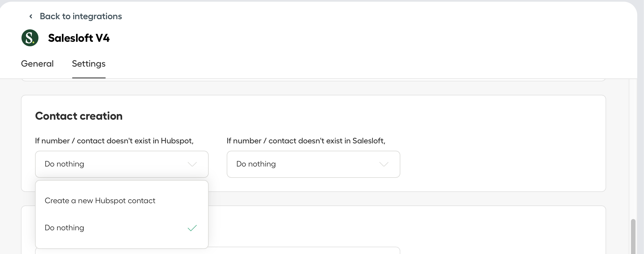Viewport: 644px width, 254px height.
Task: Click the Salesloft V4 title
Action: 79,38
